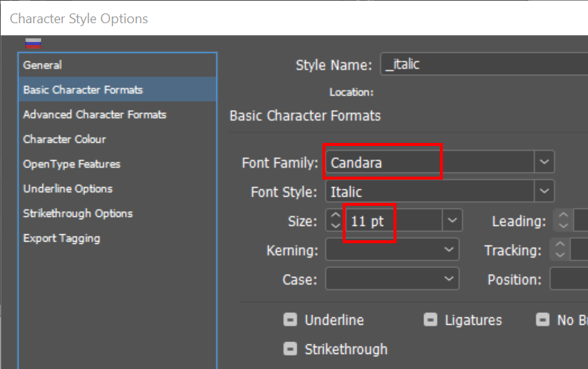Click the Russian flag icon
Image resolution: width=588 pixels, height=369 pixels.
click(33, 43)
